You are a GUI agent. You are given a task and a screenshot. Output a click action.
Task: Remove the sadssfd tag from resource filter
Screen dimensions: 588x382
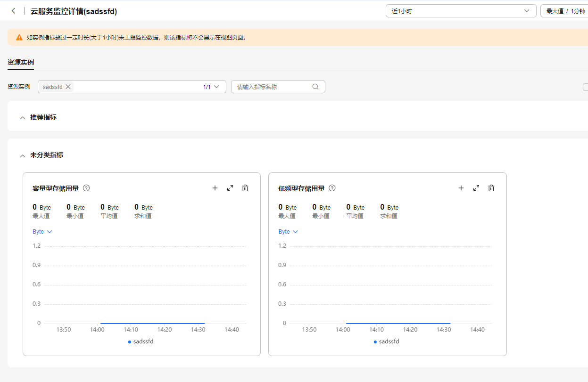pyautogui.click(x=68, y=87)
